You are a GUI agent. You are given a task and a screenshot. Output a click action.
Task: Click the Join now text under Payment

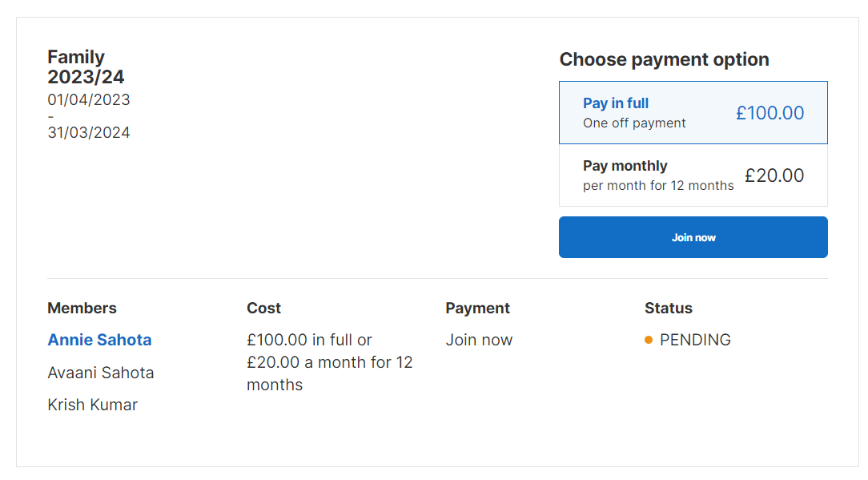480,340
